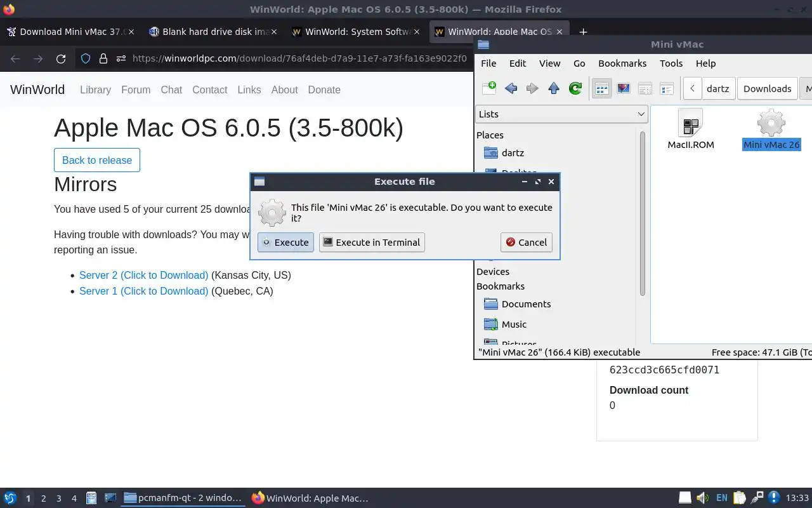Screen dimensions: 812x508
Task: Open the taskbar application menu icon
Action: [10, 498]
